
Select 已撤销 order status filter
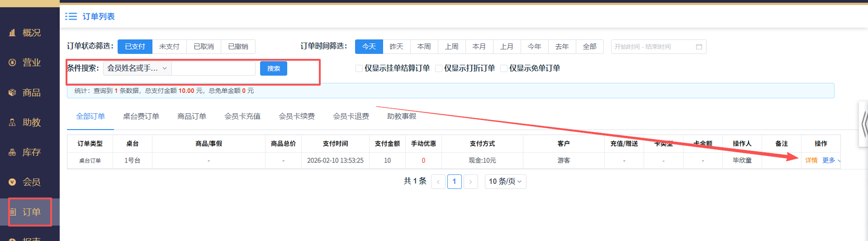(x=238, y=47)
